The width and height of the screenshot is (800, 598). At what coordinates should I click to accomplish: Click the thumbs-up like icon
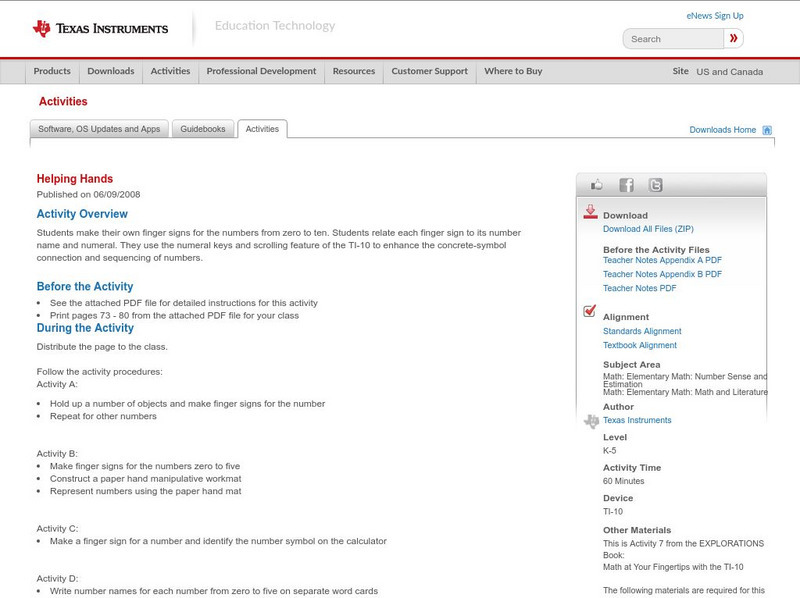[597, 185]
